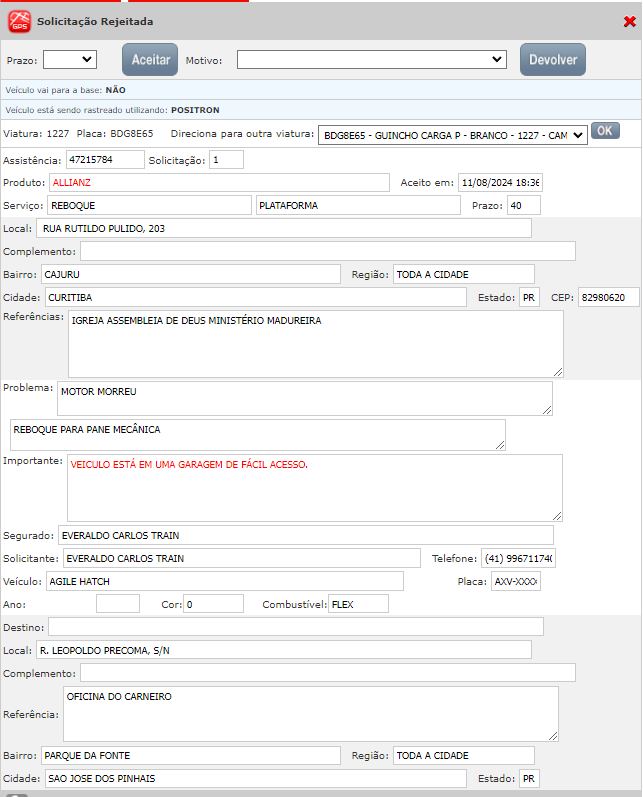The image size is (643, 797).
Task: Click the Placa: BDG8E65 text
Action: click(x=115, y=134)
